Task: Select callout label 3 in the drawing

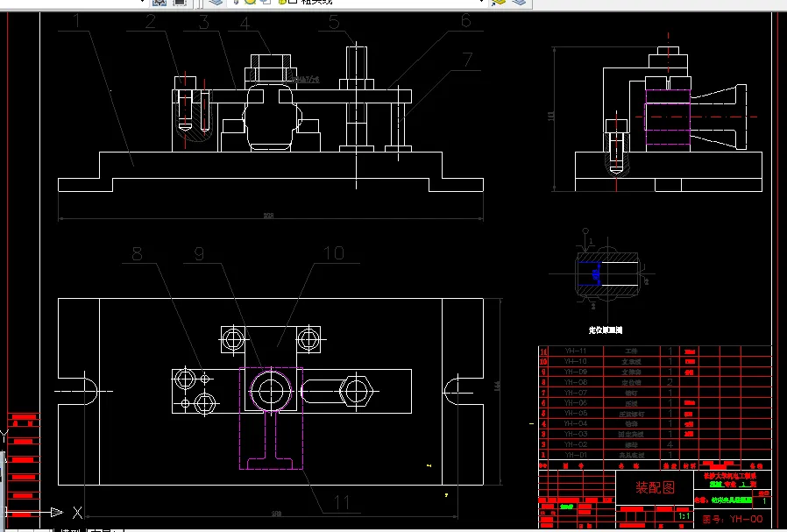Action: tap(203, 22)
